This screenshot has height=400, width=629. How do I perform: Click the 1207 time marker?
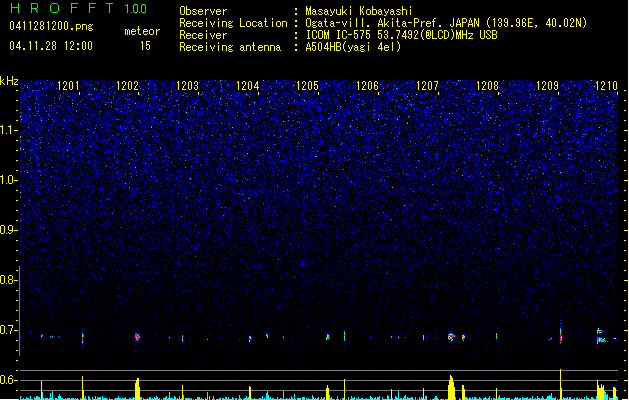click(x=428, y=86)
